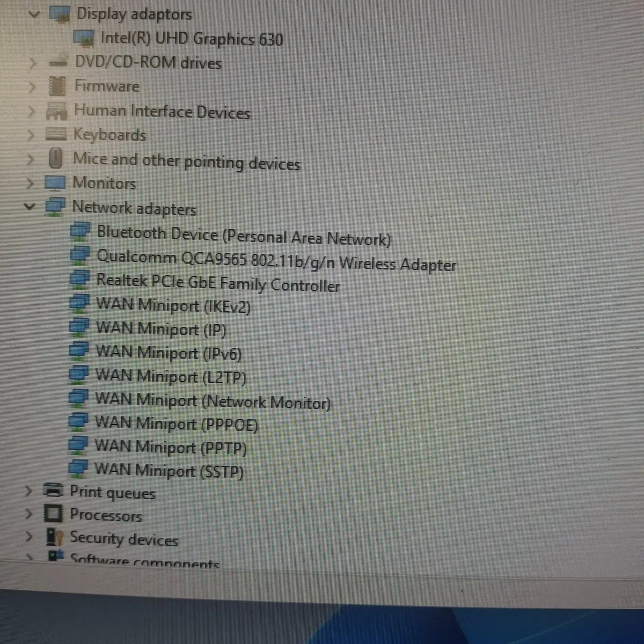The image size is (644, 644).
Task: Click the Intel UHD Graphics 630 icon
Action: [83, 38]
